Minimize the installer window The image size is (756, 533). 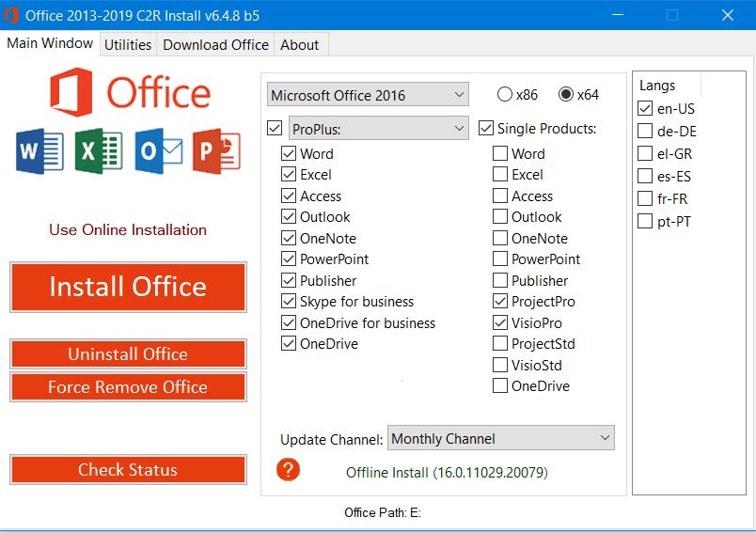618,15
